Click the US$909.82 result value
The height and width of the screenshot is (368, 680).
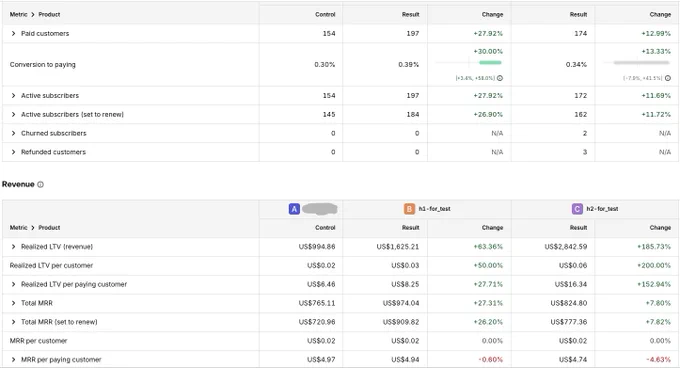coord(401,322)
